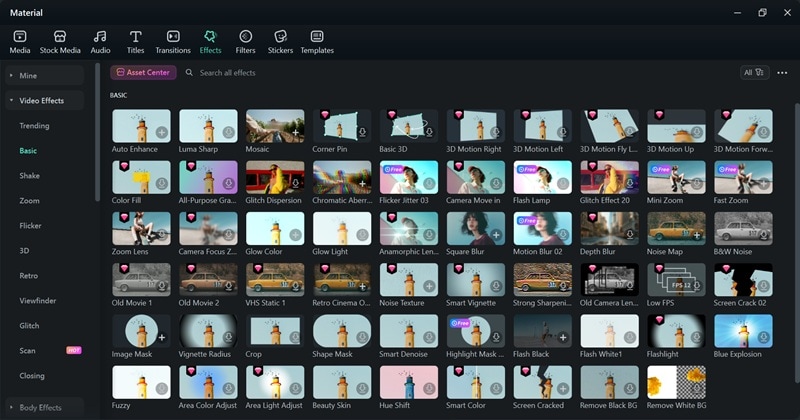Select the Beauty Skin effect thumbnail

click(342, 382)
